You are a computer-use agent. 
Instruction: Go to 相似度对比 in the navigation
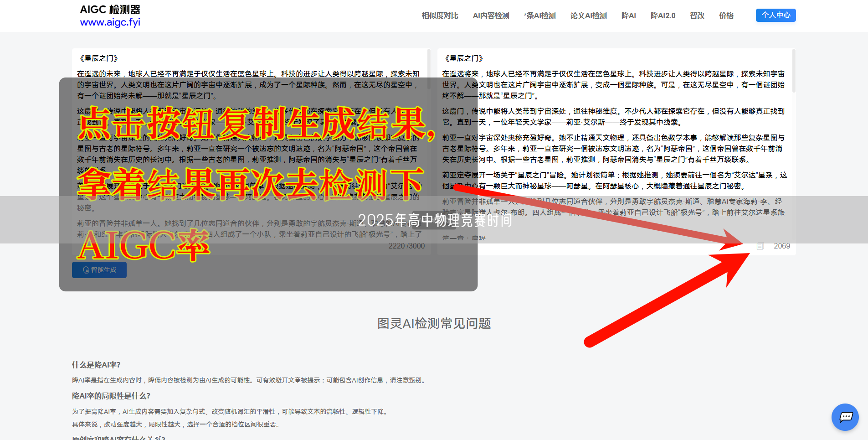click(x=440, y=16)
